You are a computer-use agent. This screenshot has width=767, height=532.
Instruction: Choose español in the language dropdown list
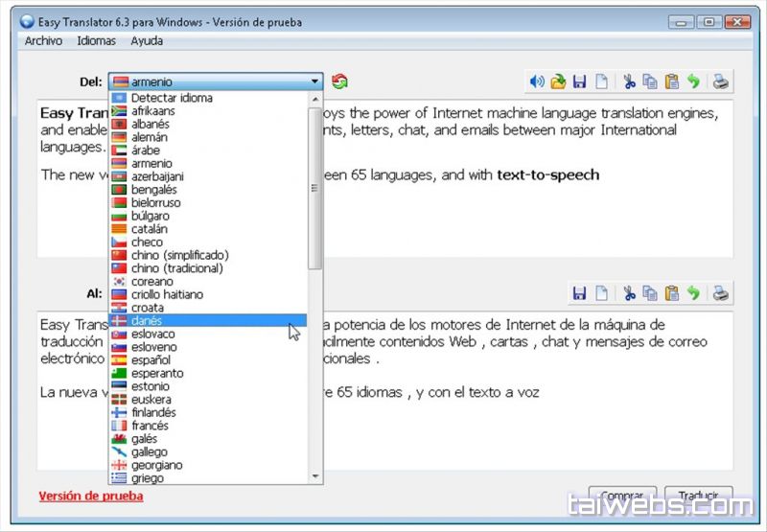pyautogui.click(x=151, y=360)
